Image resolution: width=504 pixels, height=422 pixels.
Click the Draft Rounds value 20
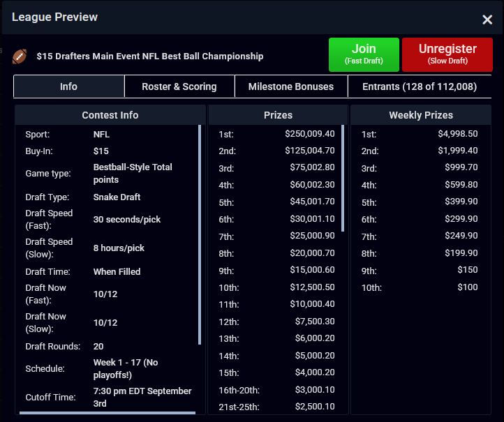coord(98,347)
